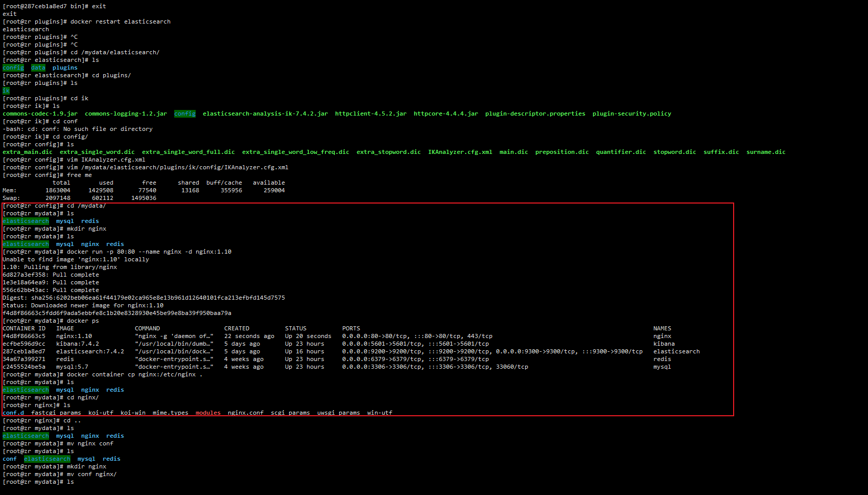The width and height of the screenshot is (868, 495).
Task: Select the 'mv conf nginx/' command text
Action: click(92, 474)
